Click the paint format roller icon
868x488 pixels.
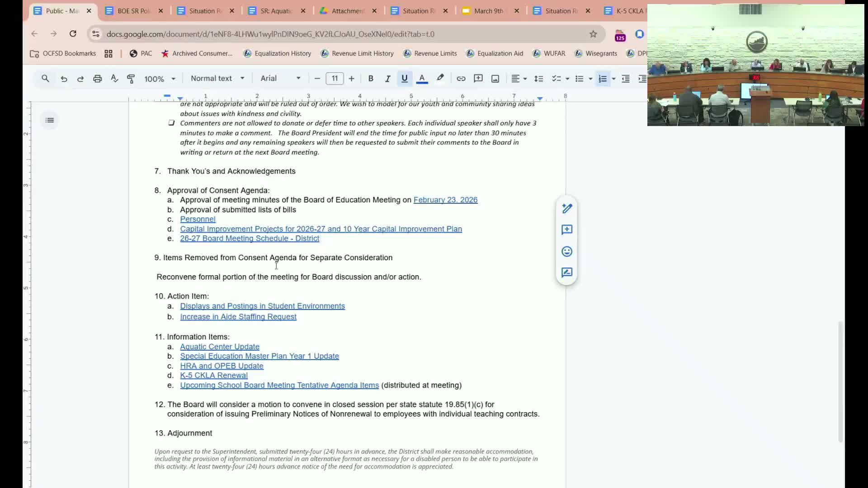(x=131, y=79)
